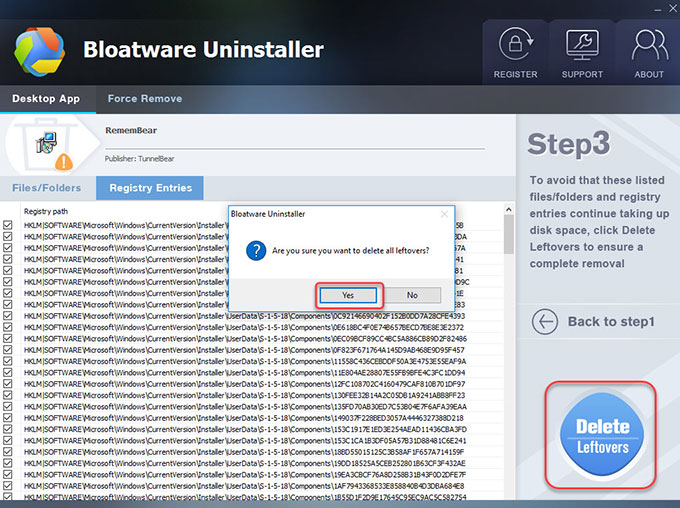Select registry path ending 436CBA3FD

click(x=245, y=429)
